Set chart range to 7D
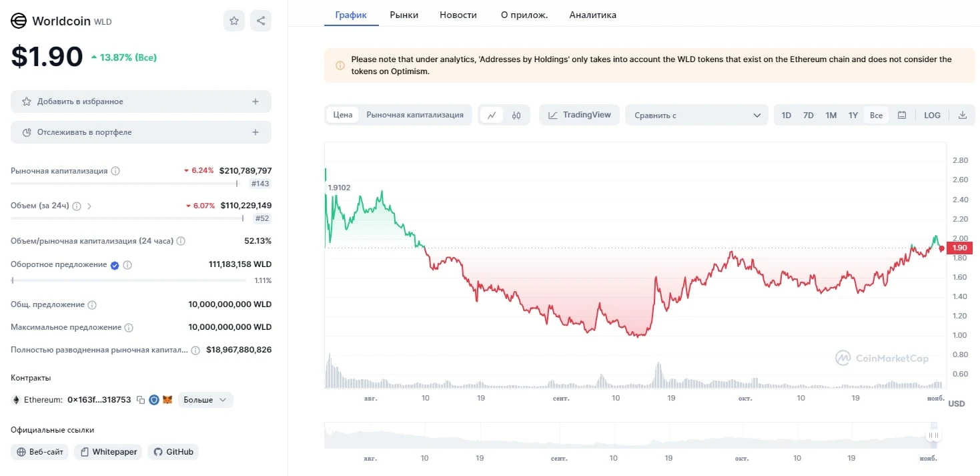The width and height of the screenshot is (980, 476). point(809,115)
